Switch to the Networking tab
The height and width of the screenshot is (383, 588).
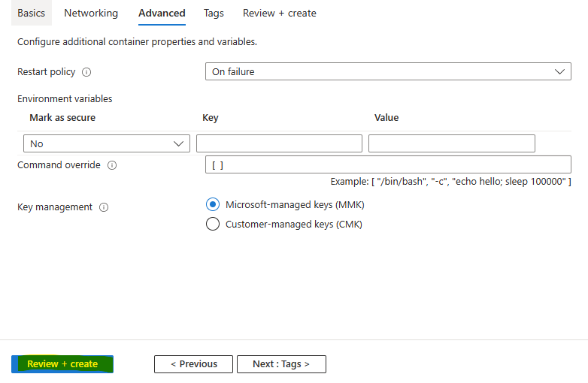click(x=91, y=13)
